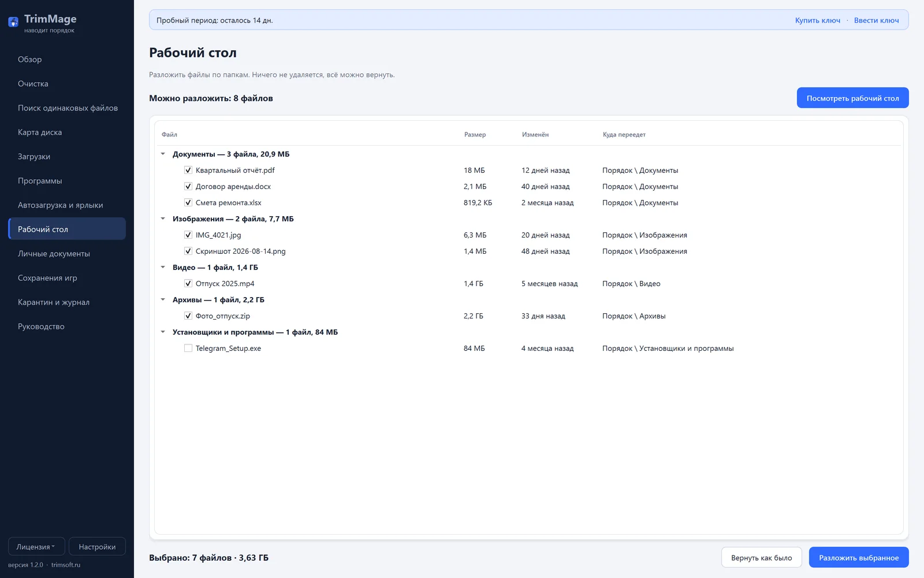The image size is (924, 578).
Task: Open the trimsoft.ru website link
Action: 66,565
